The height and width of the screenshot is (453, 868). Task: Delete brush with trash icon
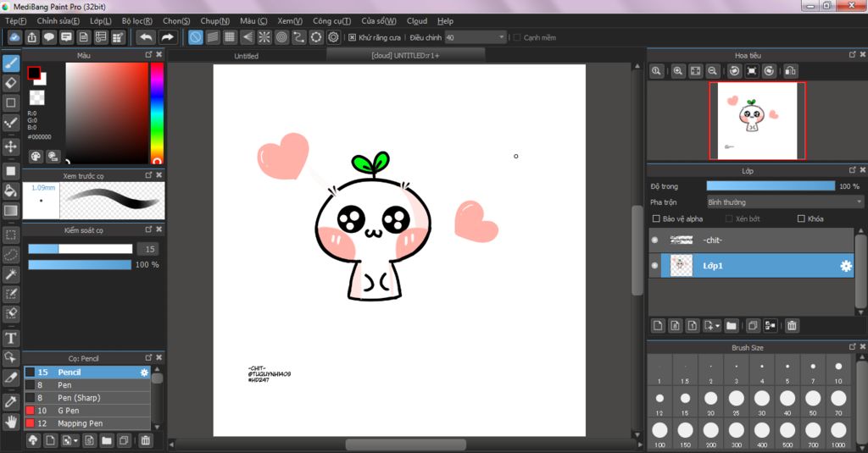pos(146,441)
